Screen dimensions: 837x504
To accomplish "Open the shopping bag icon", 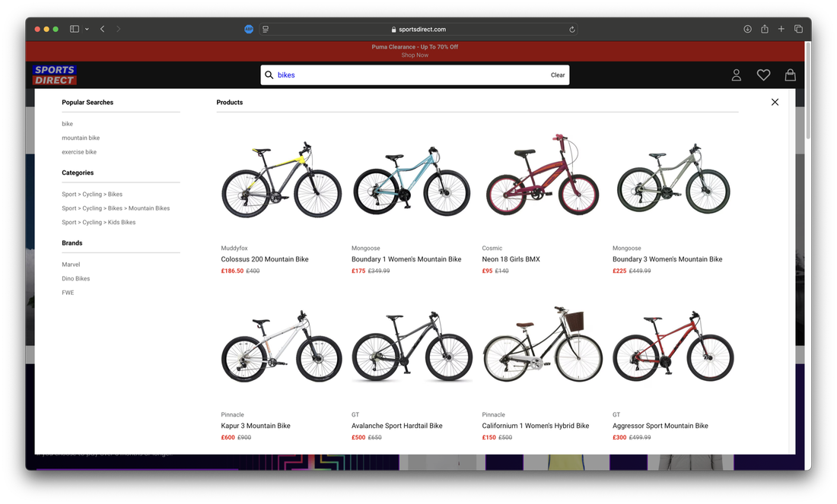I will (790, 75).
